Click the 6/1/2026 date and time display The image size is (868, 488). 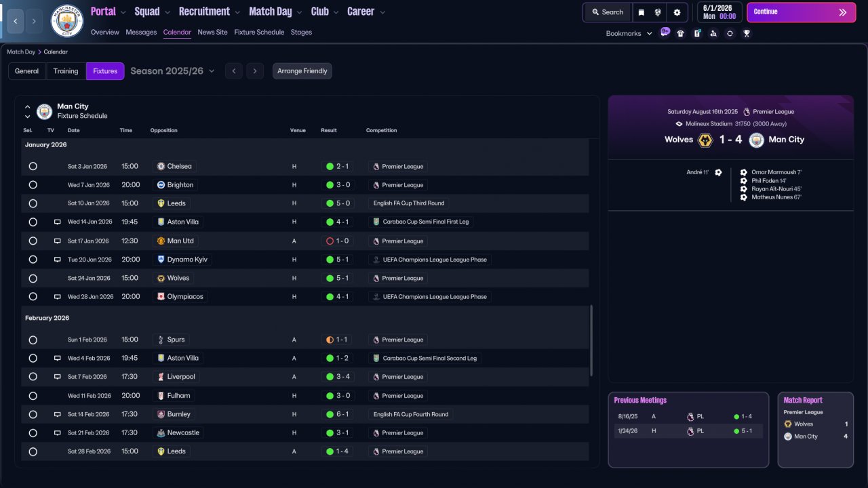pos(718,12)
